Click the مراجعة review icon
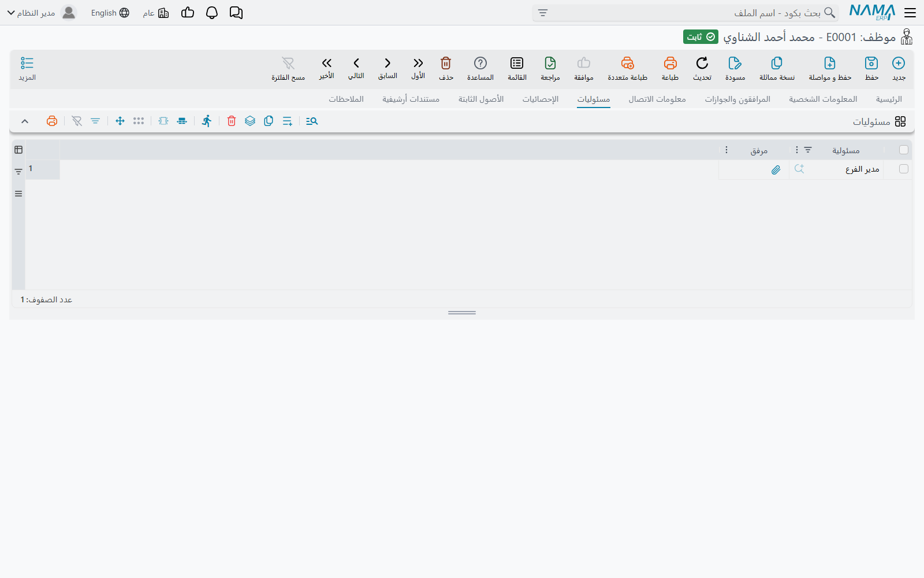 (550, 63)
